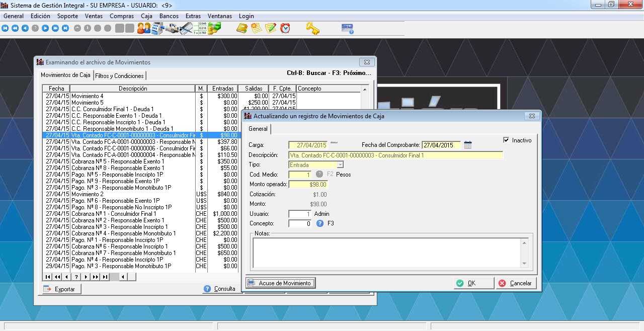
Task: Switch to Filtros y Condiciones tab
Action: pyautogui.click(x=120, y=76)
